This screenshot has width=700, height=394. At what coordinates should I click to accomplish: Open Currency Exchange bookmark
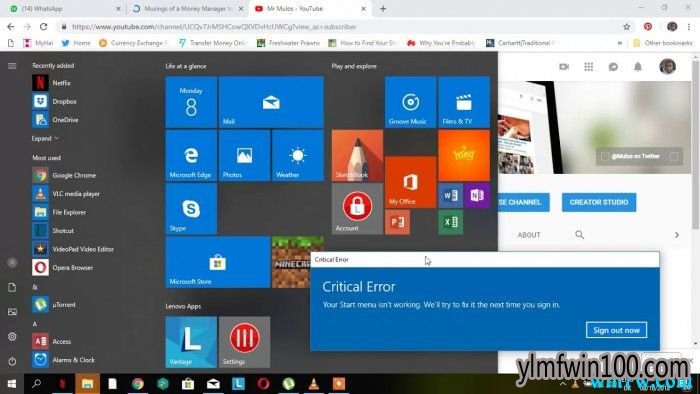133,43
